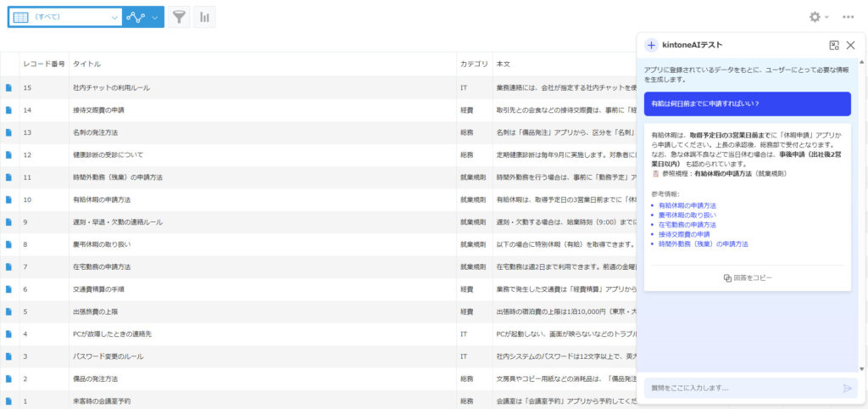The image size is (868, 409).
Task: Send the question with the paper plane icon
Action: pos(847,388)
